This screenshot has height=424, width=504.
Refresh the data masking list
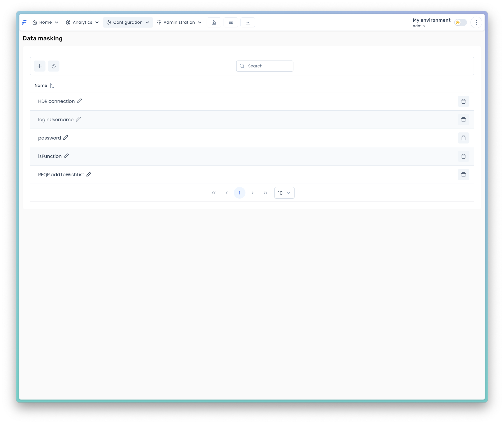(54, 66)
